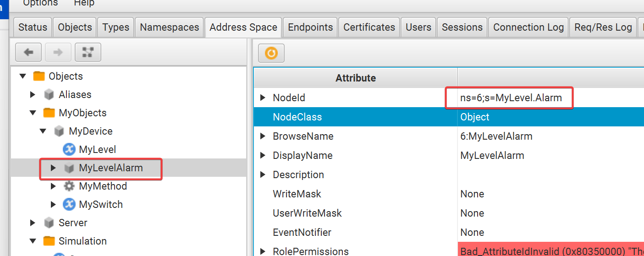Click the tree structure view icon
This screenshot has width=644, height=256.
point(88,53)
